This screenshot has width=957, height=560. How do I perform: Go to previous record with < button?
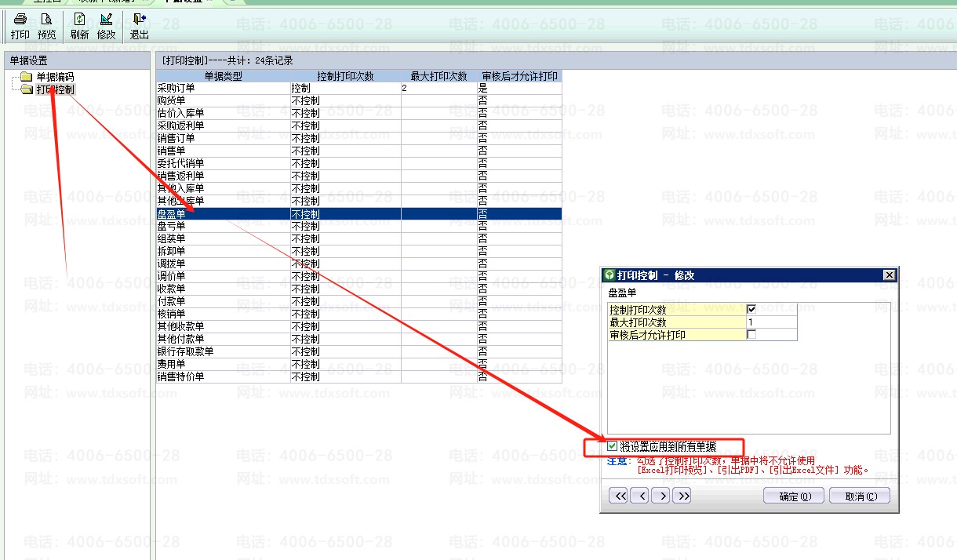(640, 496)
